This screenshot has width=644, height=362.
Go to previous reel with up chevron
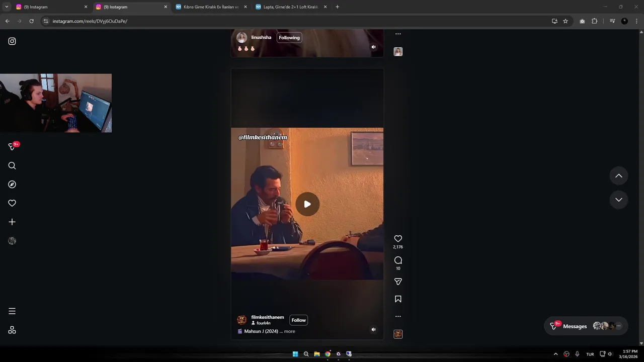[x=619, y=176]
